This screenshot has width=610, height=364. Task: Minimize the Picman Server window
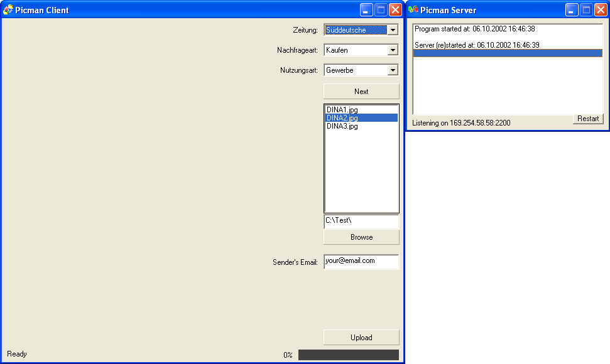572,10
